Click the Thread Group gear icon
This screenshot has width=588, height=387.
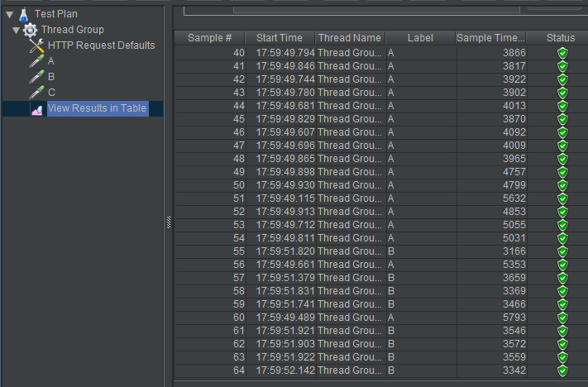30,30
